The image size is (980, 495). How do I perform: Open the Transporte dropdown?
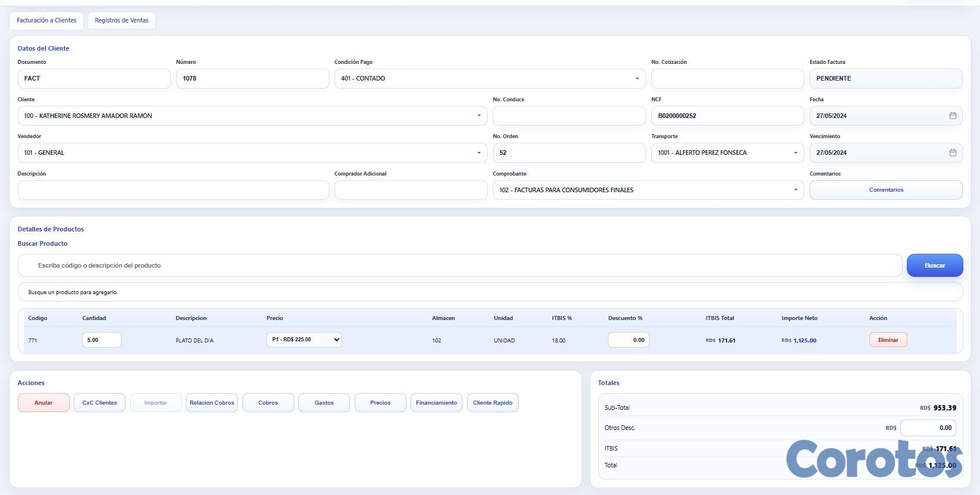click(795, 153)
